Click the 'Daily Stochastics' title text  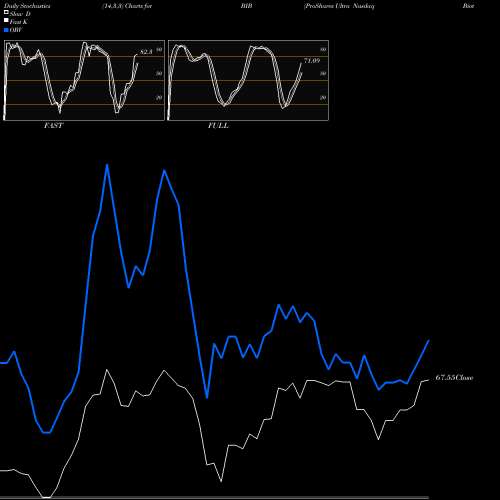(x=27, y=6)
